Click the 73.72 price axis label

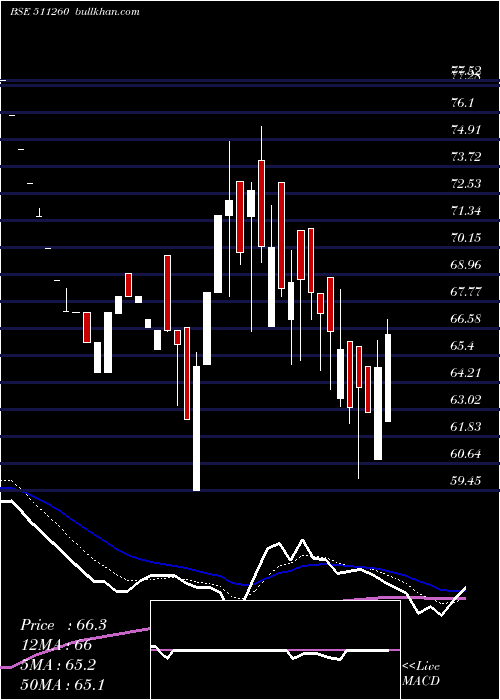(x=466, y=157)
